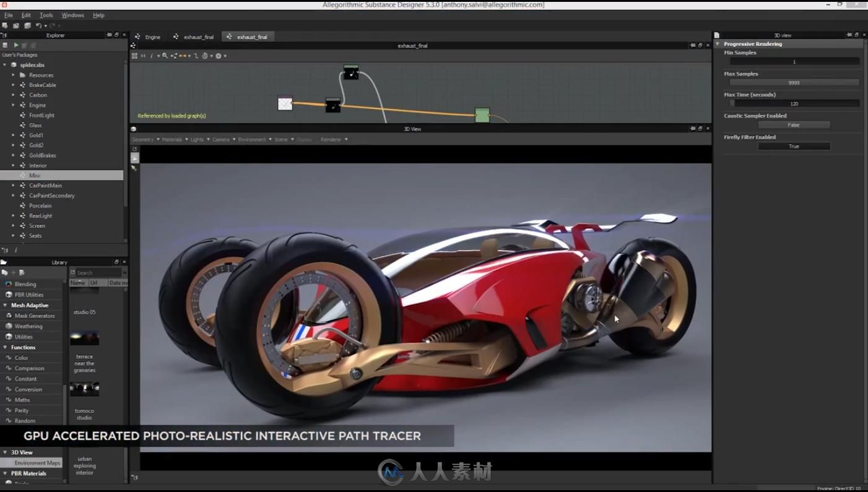Collapse Progressive Rendering section
The width and height of the screenshot is (868, 492).
tap(718, 44)
